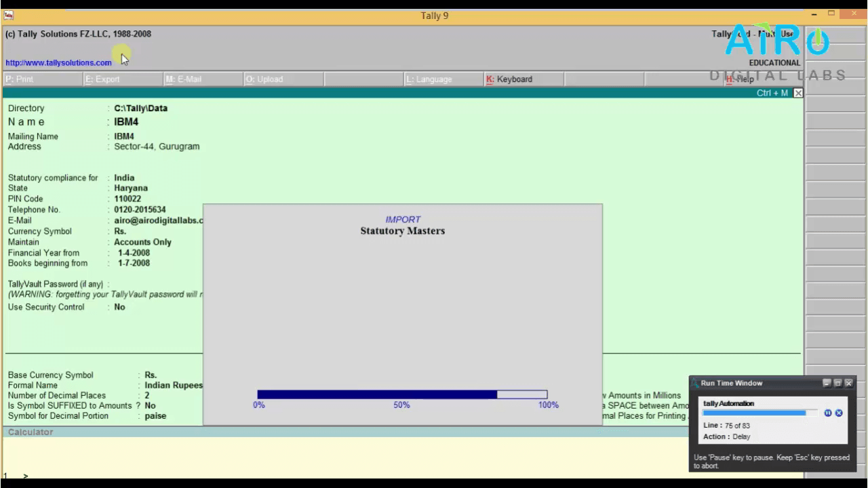This screenshot has height=488, width=868.
Task: Stop the tally Automation with cancel icon
Action: pyautogui.click(x=839, y=413)
